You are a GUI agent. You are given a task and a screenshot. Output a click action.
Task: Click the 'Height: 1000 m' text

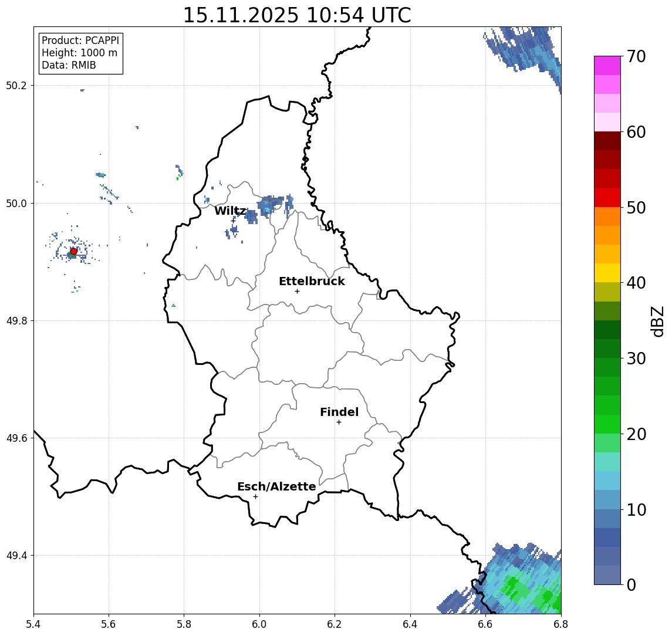tap(79, 53)
